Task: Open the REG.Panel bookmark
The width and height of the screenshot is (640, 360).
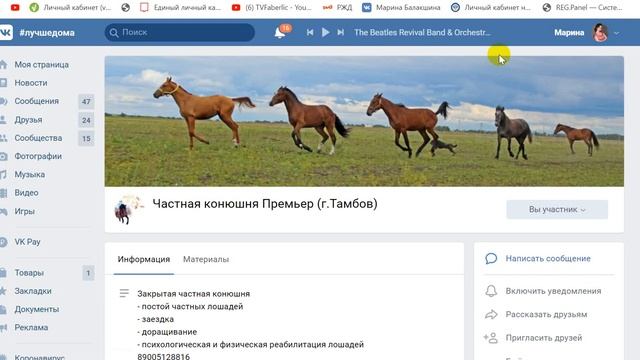Action: (583, 7)
